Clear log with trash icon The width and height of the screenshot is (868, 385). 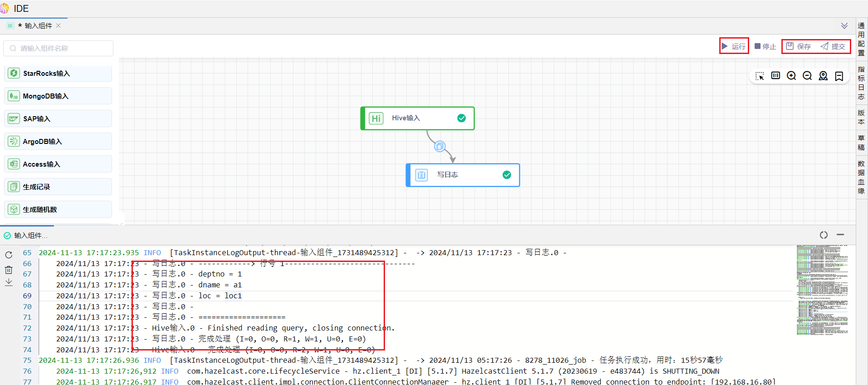9,270
